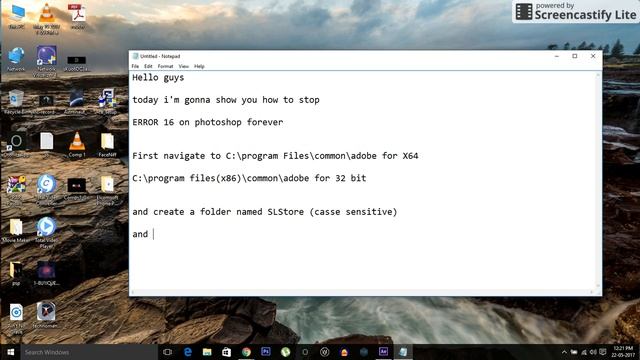Open the Edit menu in Notepad
The image size is (640, 360).
tap(148, 66)
